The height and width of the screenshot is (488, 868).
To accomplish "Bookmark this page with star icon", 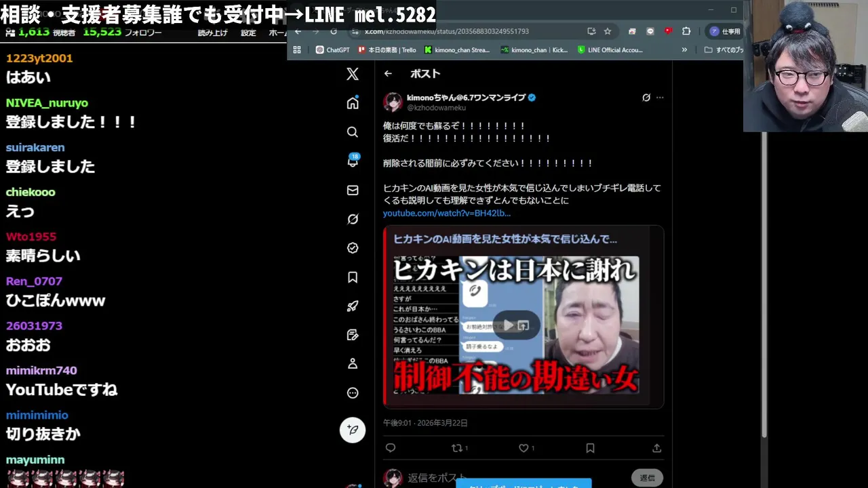I will point(608,31).
